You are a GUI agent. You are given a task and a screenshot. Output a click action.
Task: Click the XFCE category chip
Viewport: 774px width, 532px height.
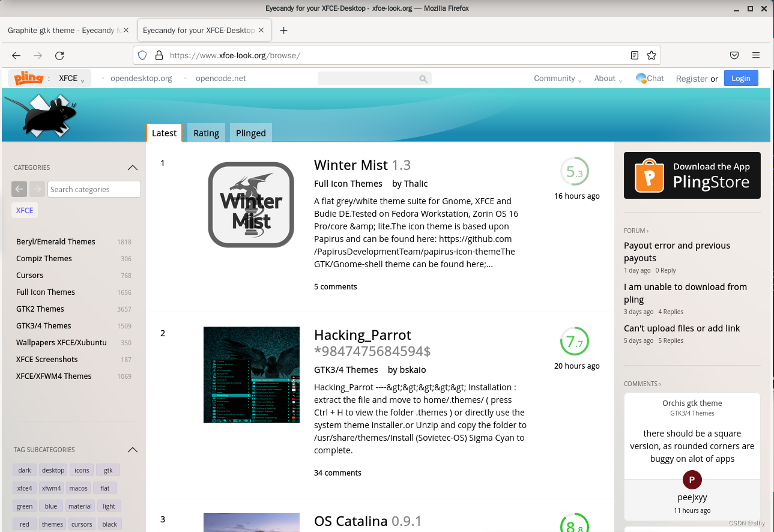(x=25, y=210)
